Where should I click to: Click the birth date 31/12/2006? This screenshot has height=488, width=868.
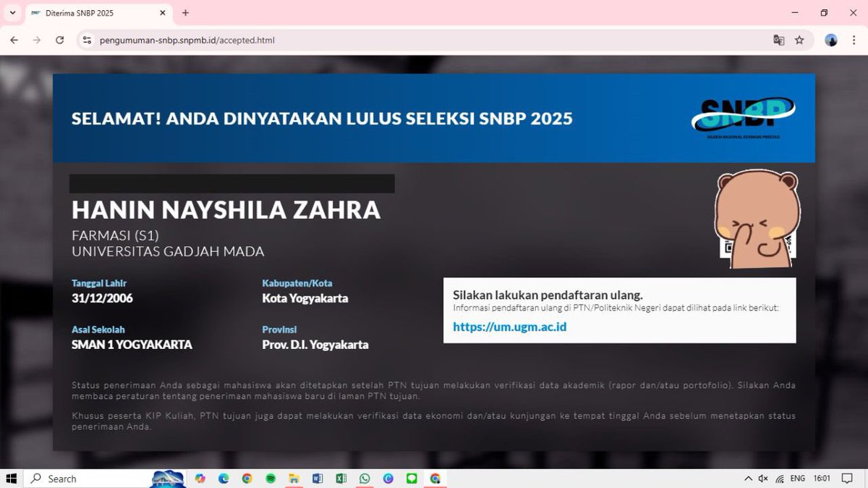(x=102, y=298)
